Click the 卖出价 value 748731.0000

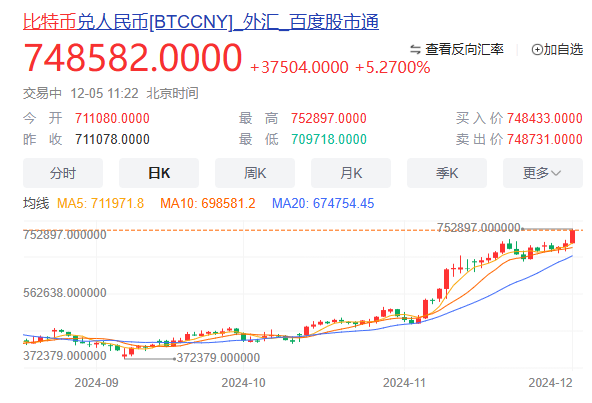pos(544,139)
